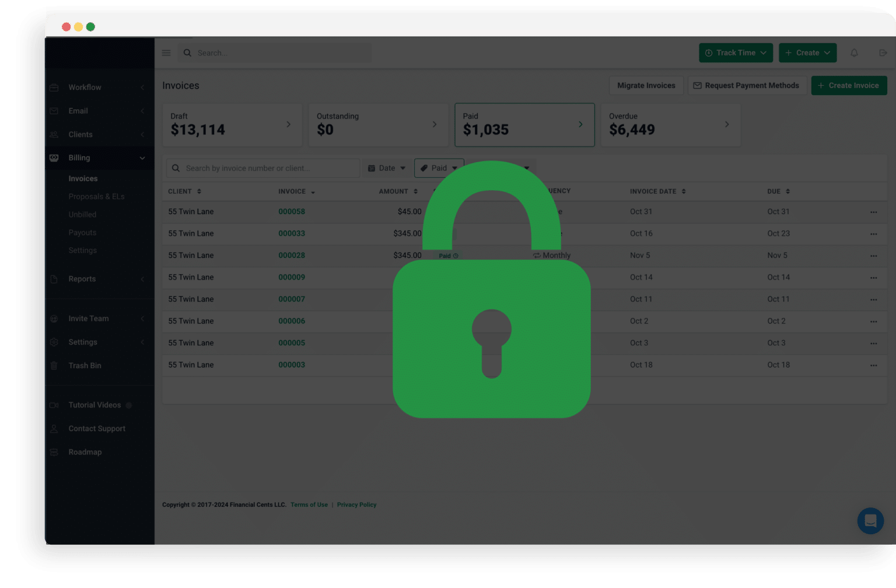Open row actions for invoice 000006
Screen dimensions: 896x588
coord(873,321)
